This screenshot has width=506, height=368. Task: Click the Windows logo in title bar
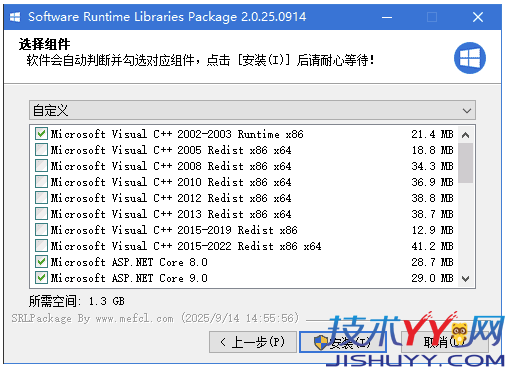coord(15,17)
